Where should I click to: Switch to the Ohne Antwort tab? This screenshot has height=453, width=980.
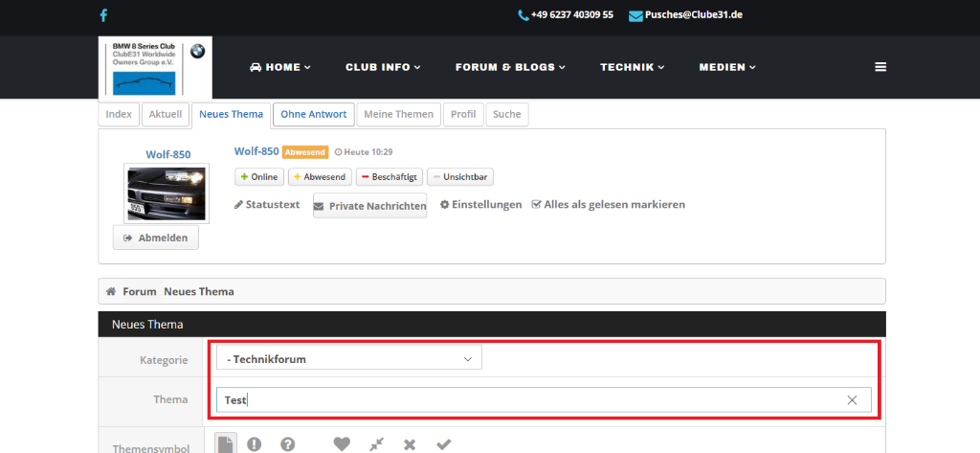point(314,114)
